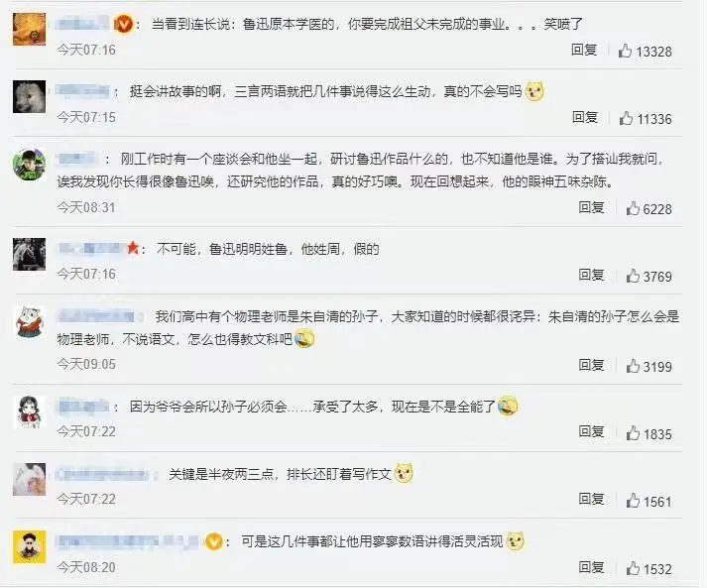Tap the thumbs-up beside 3769
The width and height of the screenshot is (707, 588).
tap(633, 276)
